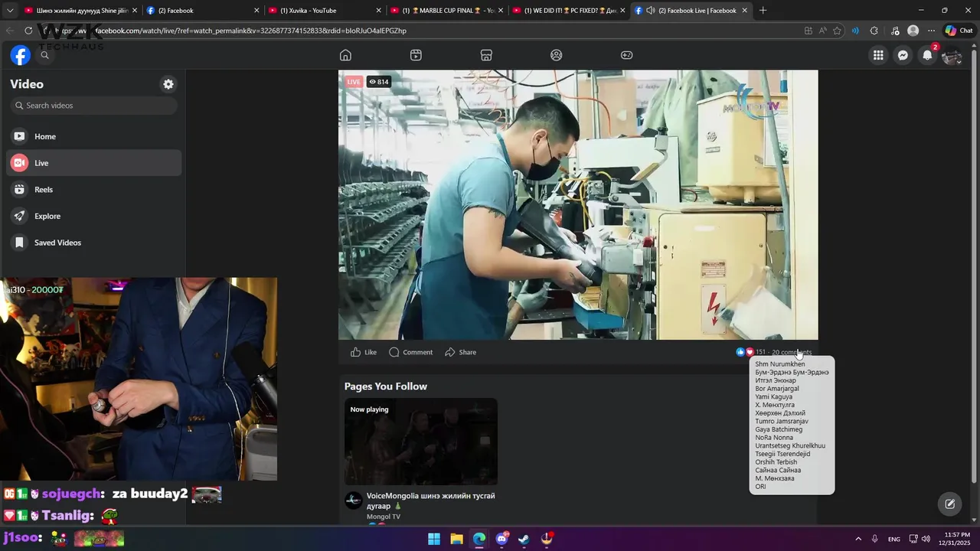This screenshot has height=551, width=980.
Task: Open video settings gear icon
Action: point(168,84)
